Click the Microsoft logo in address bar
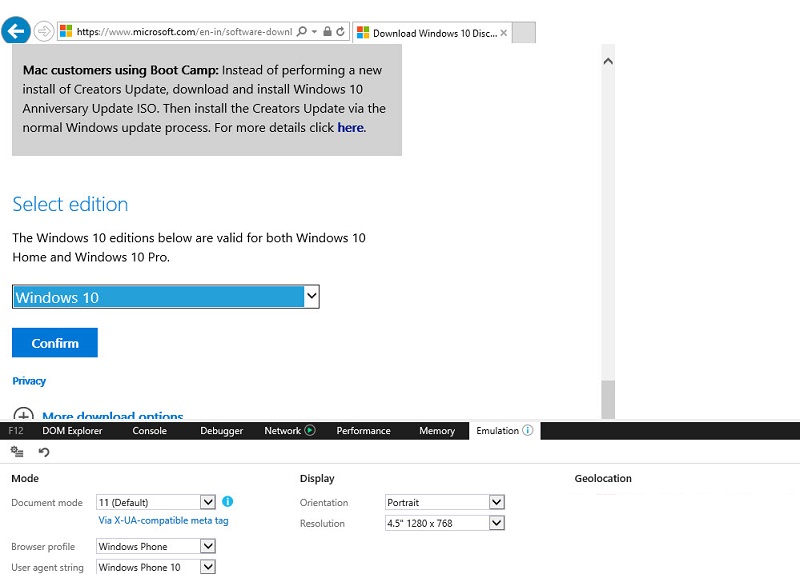 [66, 32]
